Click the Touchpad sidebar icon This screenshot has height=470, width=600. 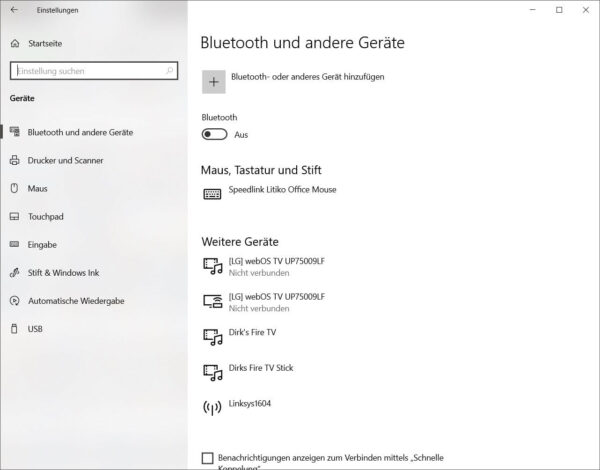[x=15, y=216]
